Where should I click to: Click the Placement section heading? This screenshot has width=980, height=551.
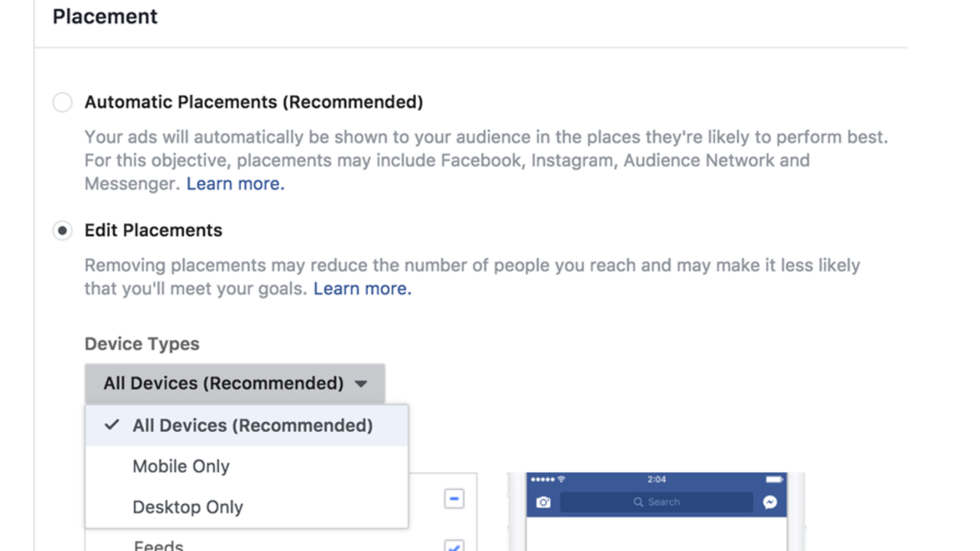[x=105, y=17]
